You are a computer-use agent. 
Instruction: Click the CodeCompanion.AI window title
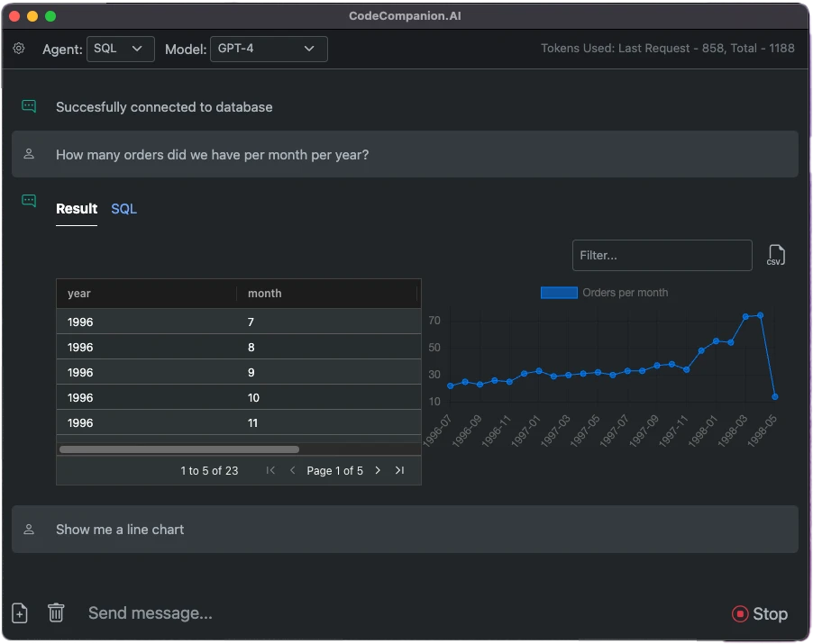[x=405, y=16]
